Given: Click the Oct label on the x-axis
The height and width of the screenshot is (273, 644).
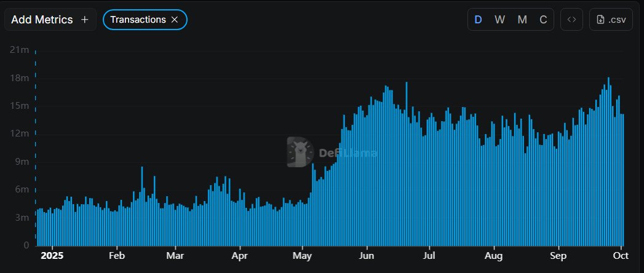Looking at the screenshot, I should pyautogui.click(x=621, y=255).
